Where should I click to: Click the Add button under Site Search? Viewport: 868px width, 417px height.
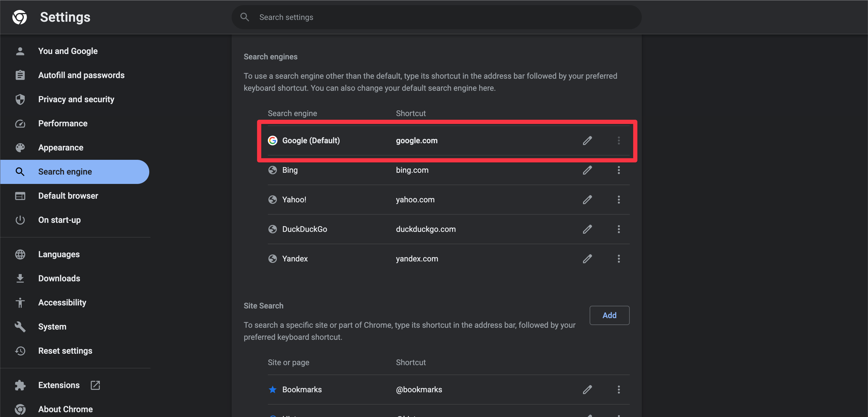tap(609, 315)
